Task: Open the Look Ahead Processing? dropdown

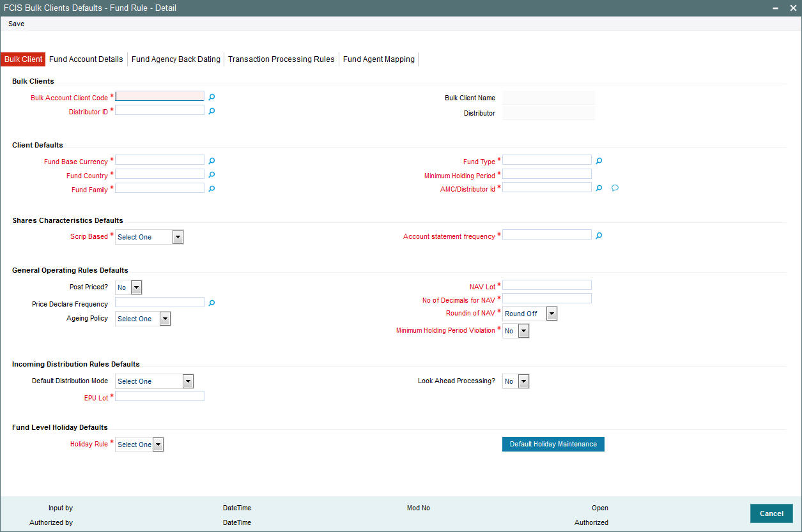Action: [x=523, y=381]
